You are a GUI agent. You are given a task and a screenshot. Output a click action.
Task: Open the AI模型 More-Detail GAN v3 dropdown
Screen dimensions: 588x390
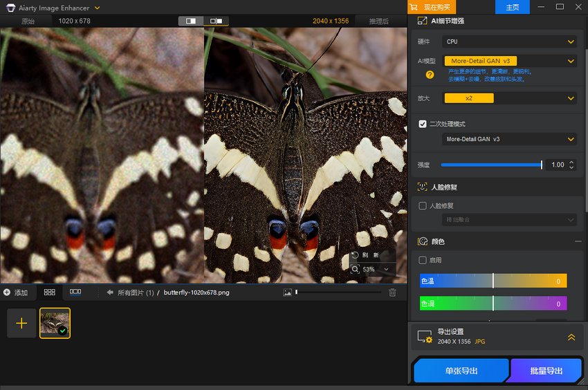(x=509, y=61)
